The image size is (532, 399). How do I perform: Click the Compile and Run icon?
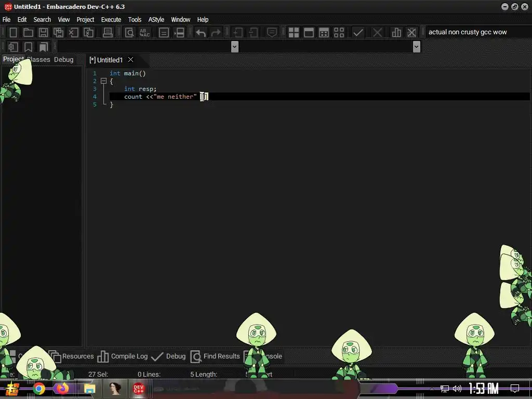(x=324, y=33)
